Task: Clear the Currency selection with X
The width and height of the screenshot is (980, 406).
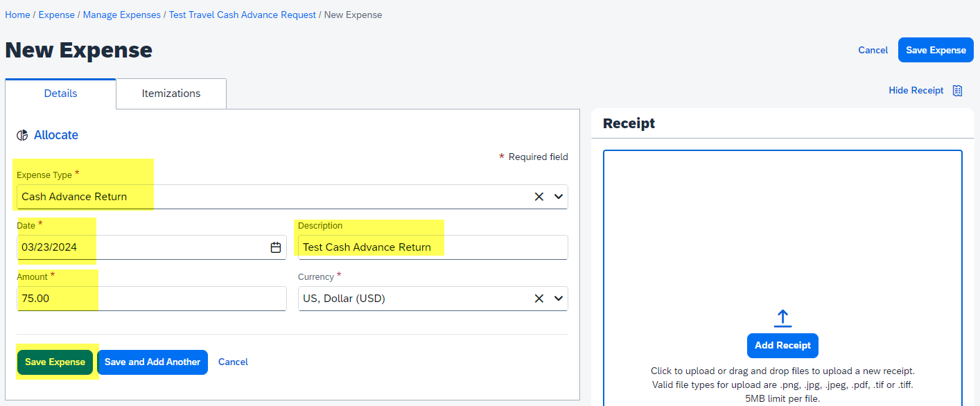Action: [539, 299]
